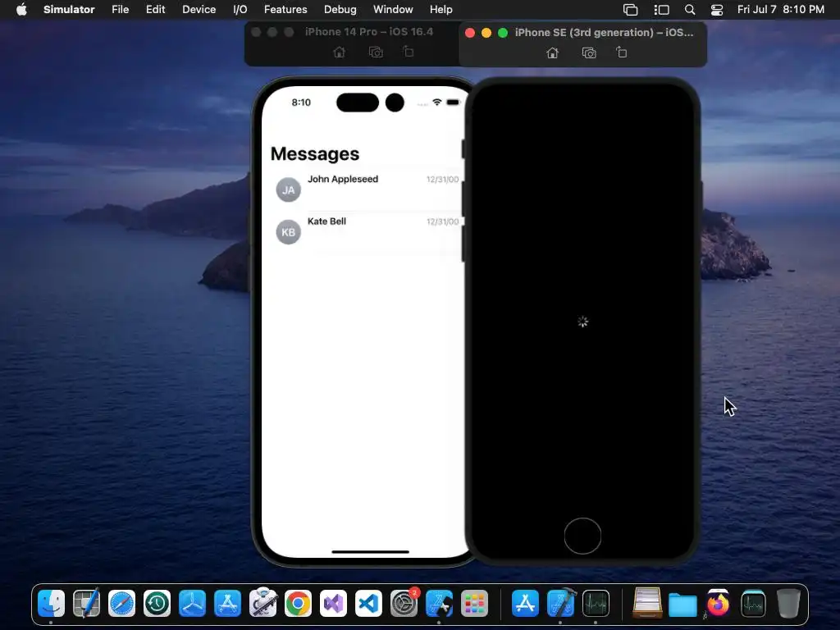The width and height of the screenshot is (840, 630).
Task: Open the File menu
Action: coord(120,10)
